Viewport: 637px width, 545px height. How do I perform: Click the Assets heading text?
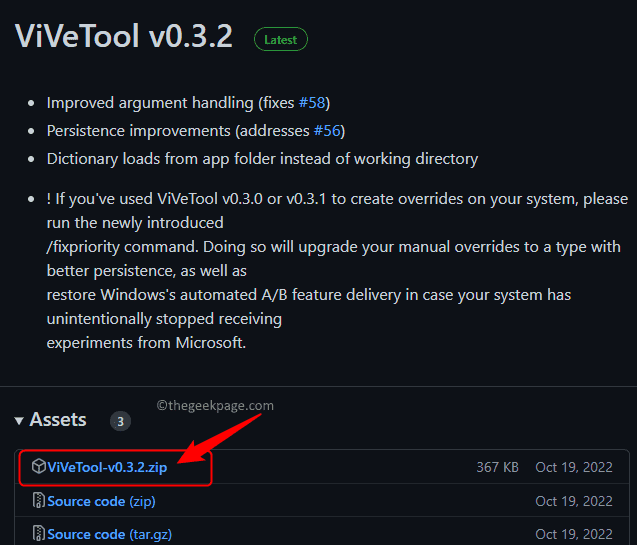[58, 420]
